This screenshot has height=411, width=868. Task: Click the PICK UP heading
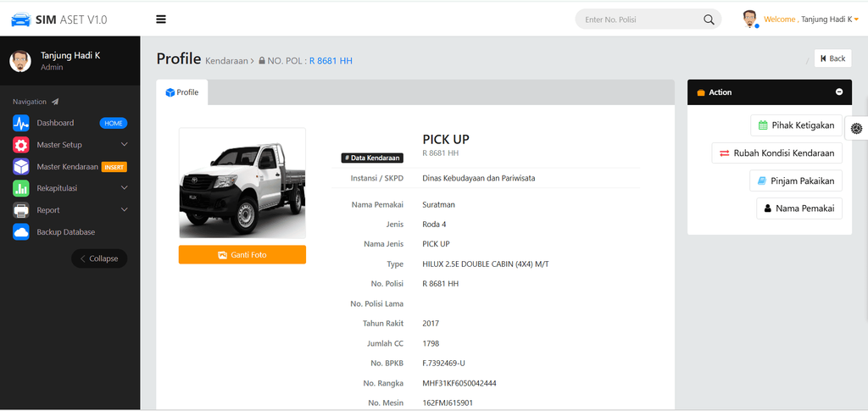[x=446, y=139]
